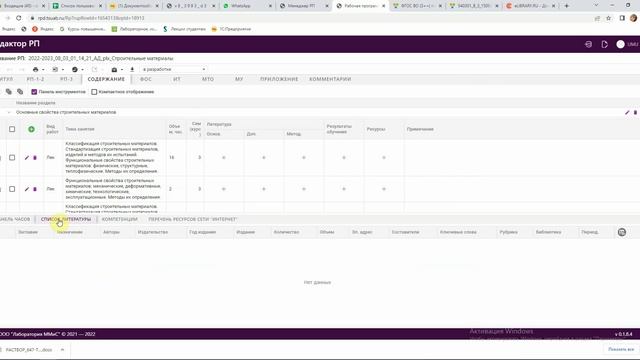
Task: Open a new browser tab with plus
Action: pos(567,6)
